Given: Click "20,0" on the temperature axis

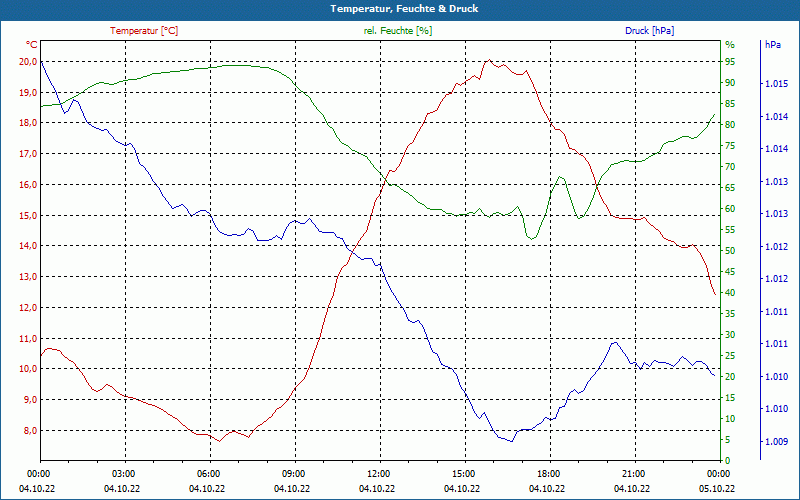Looking at the screenshot, I should tap(28, 62).
